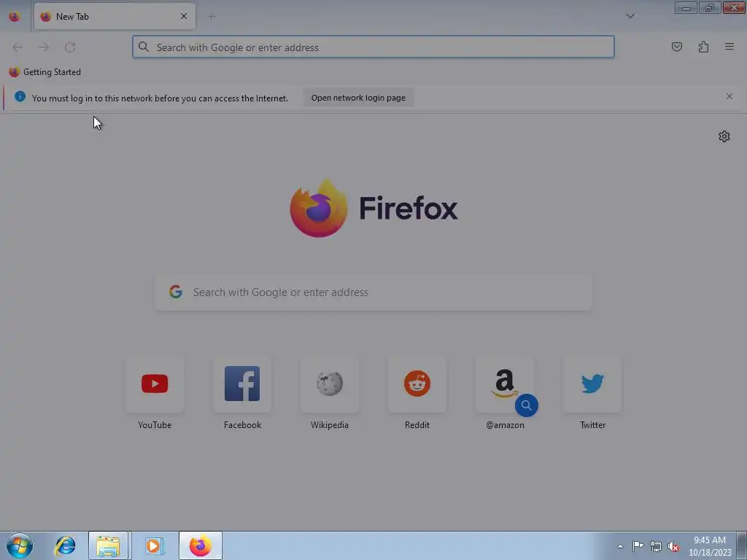Click the Wikipedia label text
Viewport: 747px width, 560px height.
[x=330, y=425]
